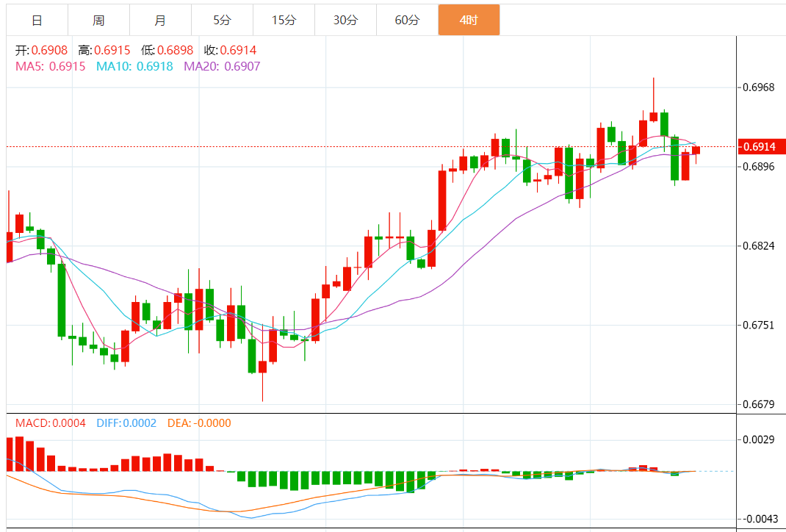Screen dimensions: 786x532
Task: Click the MA10: 0.6918 legend label
Action: click(134, 66)
